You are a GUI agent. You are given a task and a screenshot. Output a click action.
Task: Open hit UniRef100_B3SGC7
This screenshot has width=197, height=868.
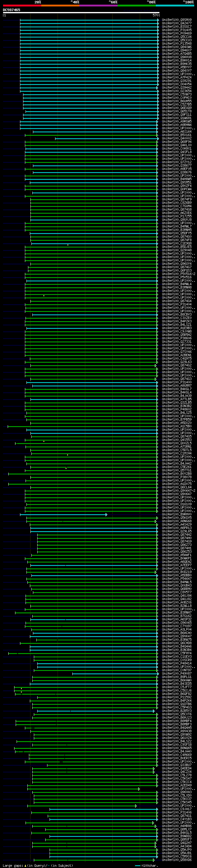coord(177,26)
